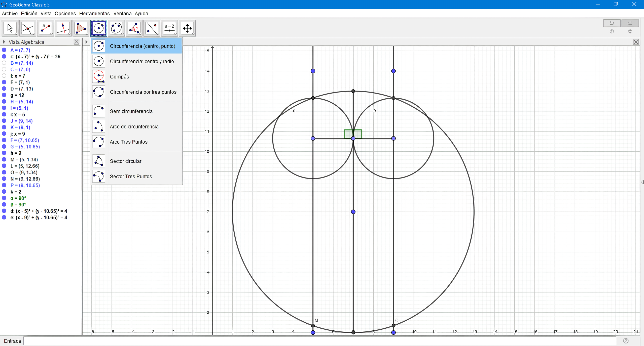This screenshot has width=644, height=346.
Task: Expand the graphics view style bar arrow
Action: (86, 42)
